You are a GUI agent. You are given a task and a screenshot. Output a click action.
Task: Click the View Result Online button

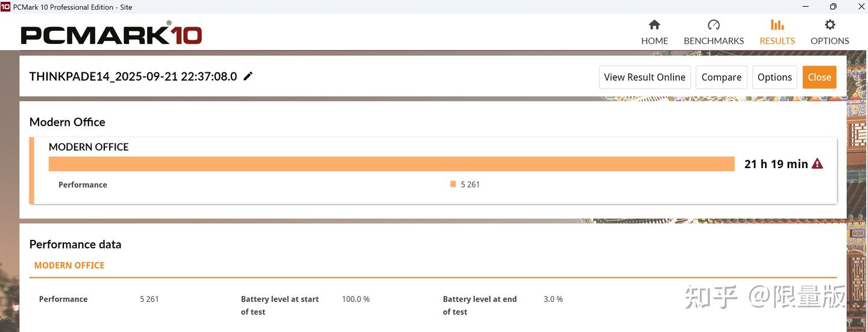click(x=644, y=77)
